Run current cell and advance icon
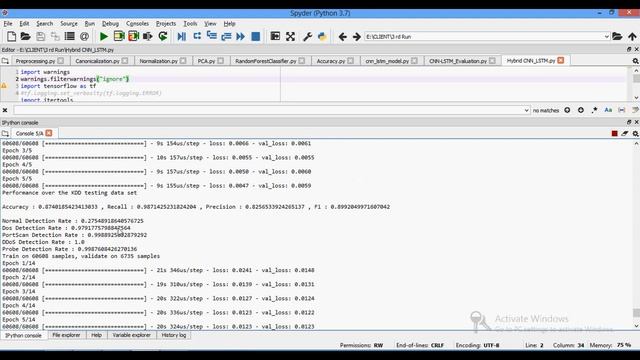Image resolution: width=640 pixels, height=360 pixels. (133, 36)
